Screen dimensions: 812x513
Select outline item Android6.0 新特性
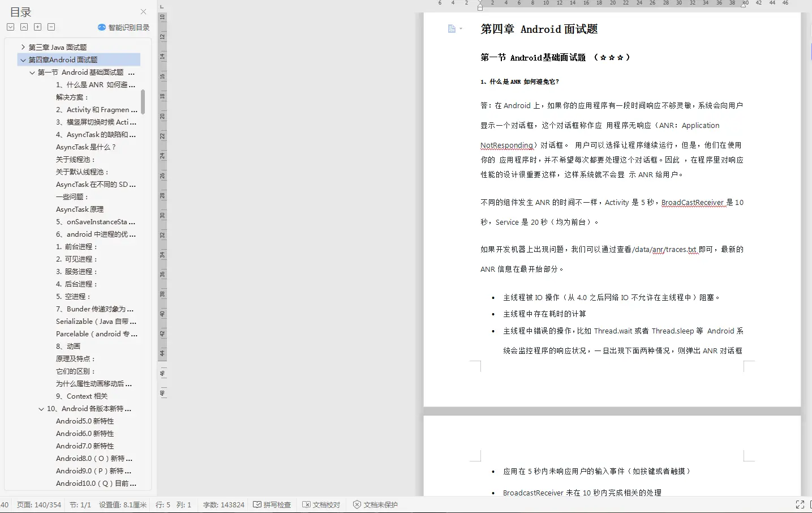(85, 434)
